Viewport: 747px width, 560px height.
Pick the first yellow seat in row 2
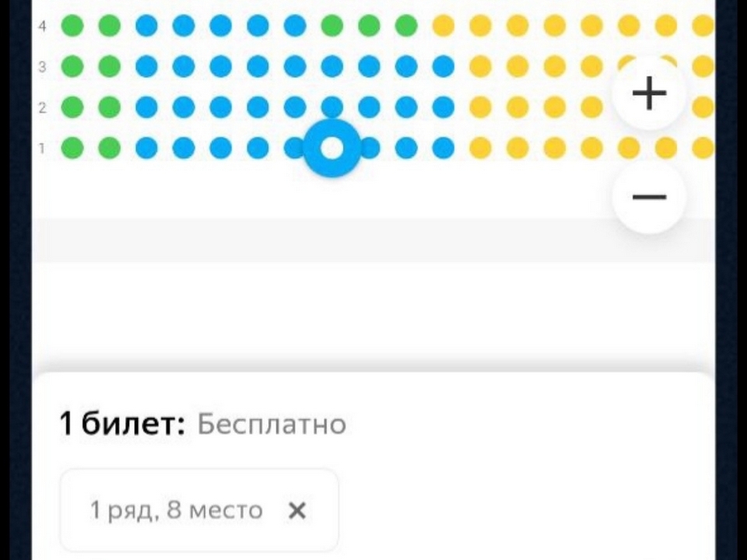(x=480, y=107)
